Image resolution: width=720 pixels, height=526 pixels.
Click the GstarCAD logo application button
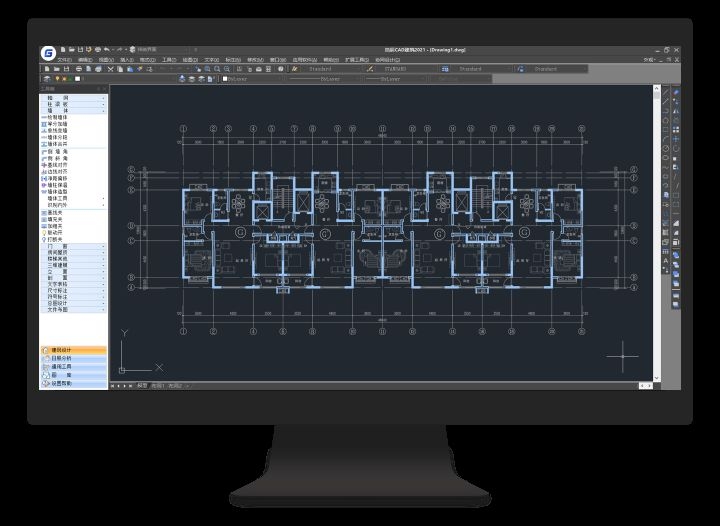point(48,52)
